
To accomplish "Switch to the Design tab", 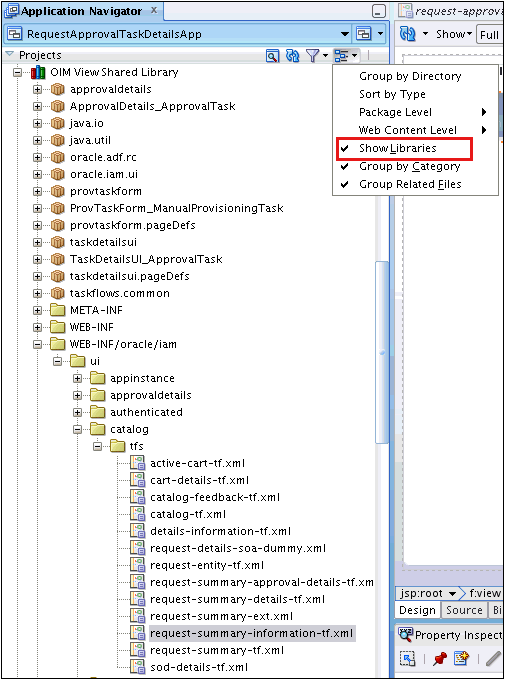I will pyautogui.click(x=417, y=610).
